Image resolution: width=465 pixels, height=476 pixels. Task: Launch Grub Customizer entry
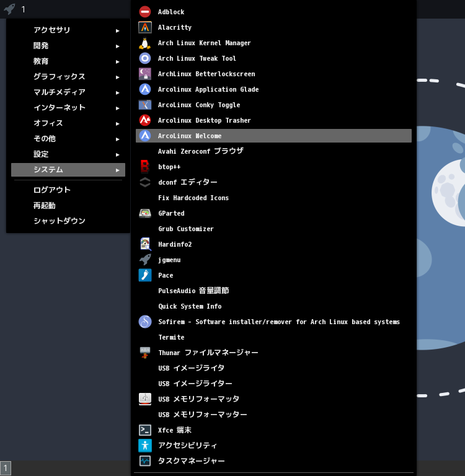tap(273, 229)
